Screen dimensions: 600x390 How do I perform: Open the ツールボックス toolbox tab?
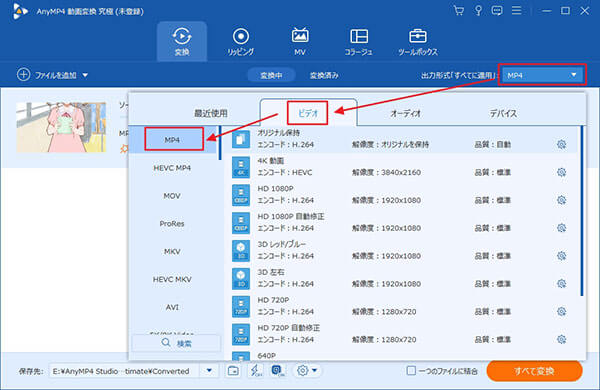(x=418, y=41)
